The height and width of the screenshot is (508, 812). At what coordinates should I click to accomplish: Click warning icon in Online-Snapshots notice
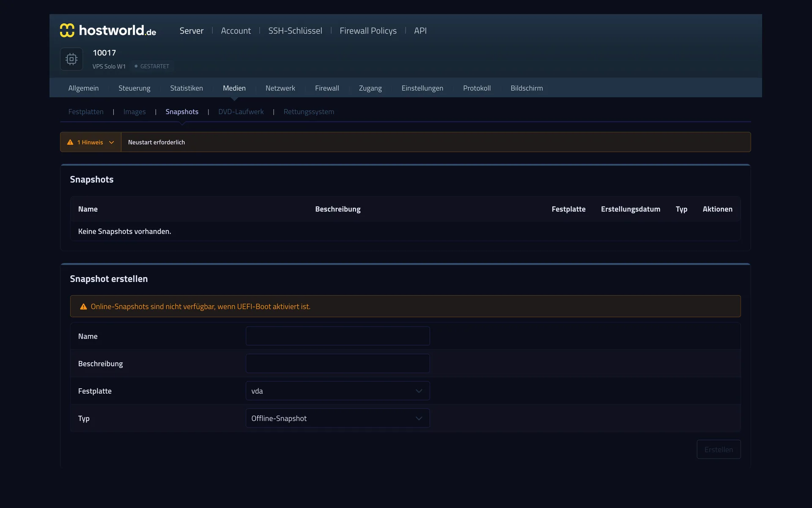(x=83, y=306)
